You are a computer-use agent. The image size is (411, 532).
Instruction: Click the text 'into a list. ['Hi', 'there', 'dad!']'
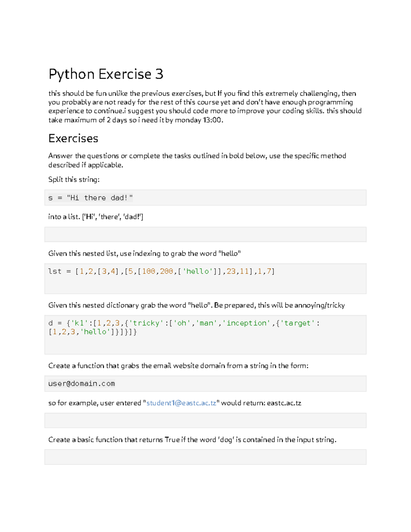pos(96,216)
